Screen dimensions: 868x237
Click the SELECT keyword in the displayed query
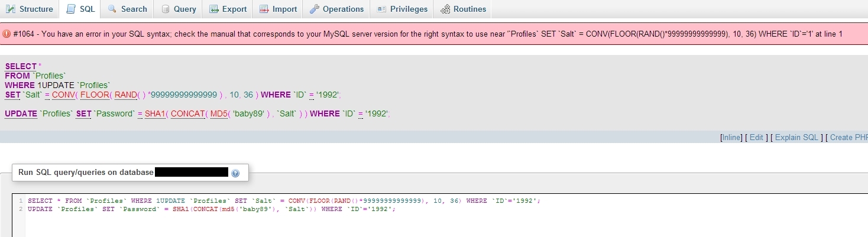(20, 66)
